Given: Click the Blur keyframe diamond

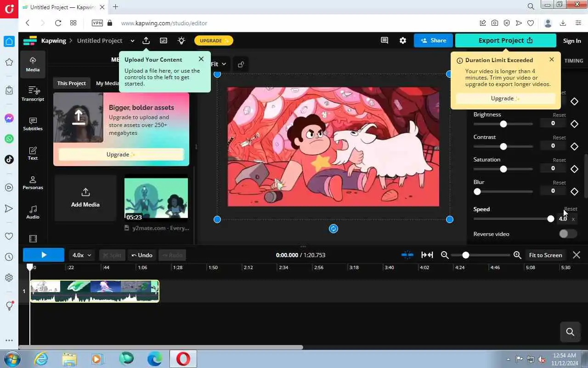Looking at the screenshot, I should coord(574,191).
